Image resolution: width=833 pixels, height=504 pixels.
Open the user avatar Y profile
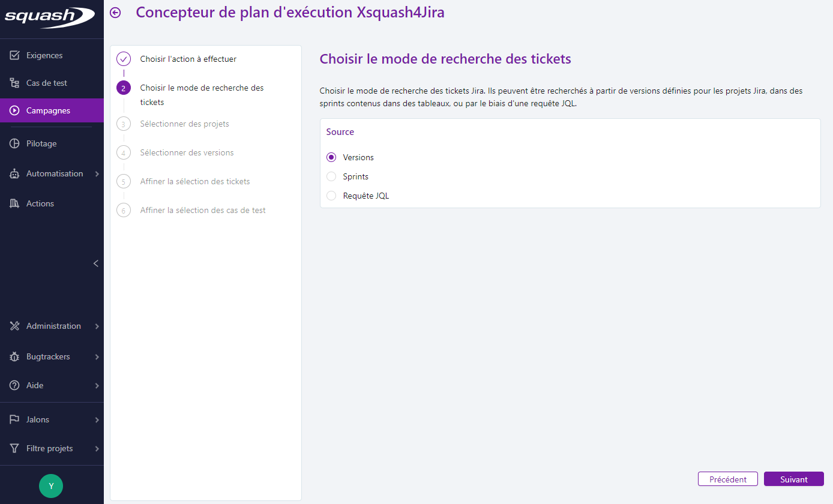click(51, 485)
